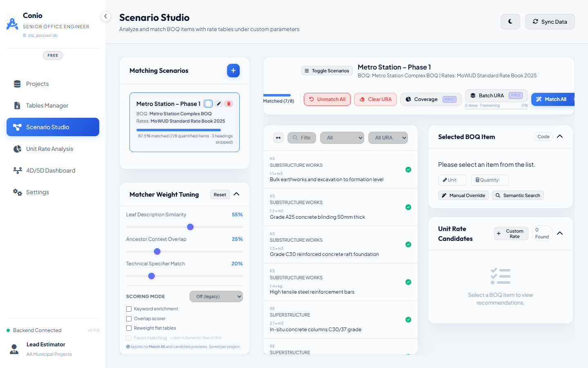588x368 pixels.
Task: Click the Semantic Search button
Action: 518,195
